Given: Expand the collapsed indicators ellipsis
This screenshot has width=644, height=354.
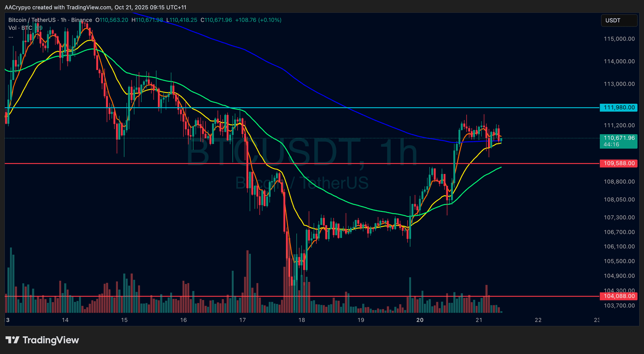Looking at the screenshot, I should pos(11,36).
